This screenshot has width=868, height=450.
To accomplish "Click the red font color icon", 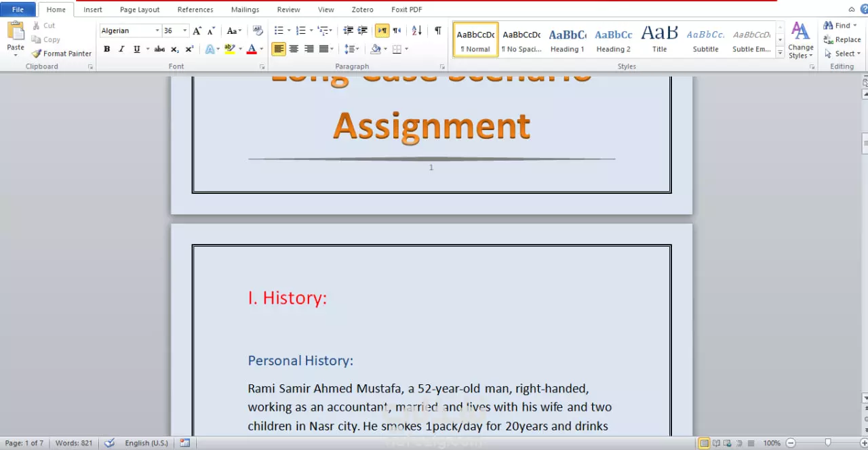I will point(252,49).
